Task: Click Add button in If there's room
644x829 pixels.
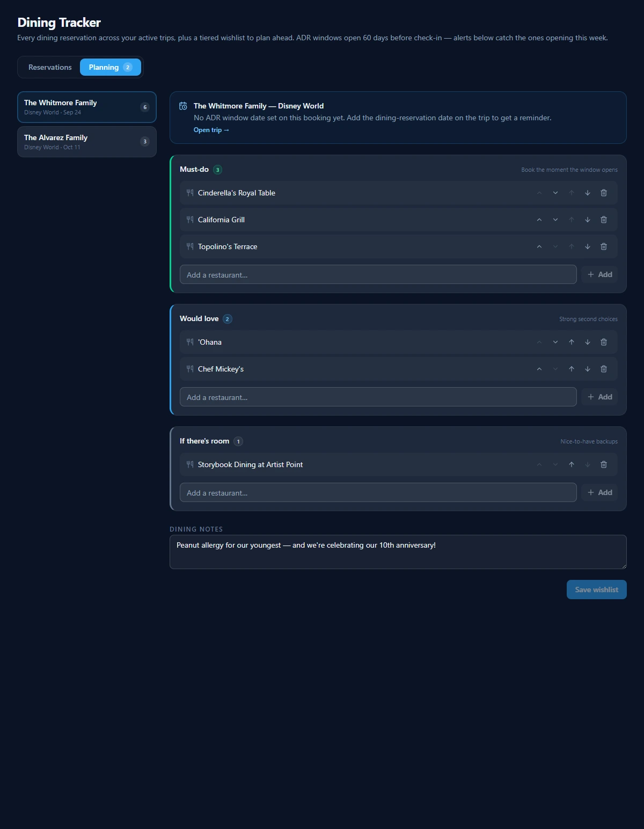Action: [x=600, y=492]
